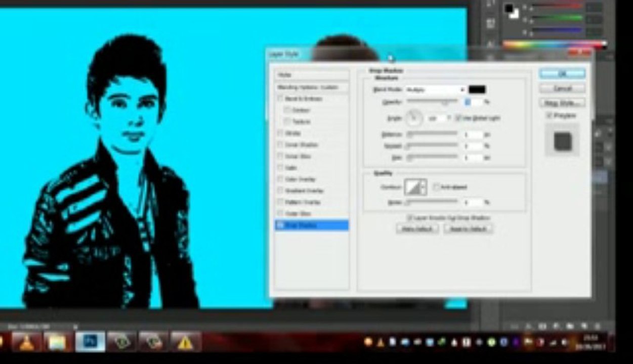Click the Distance value input field
Viewport: 633px width, 364px height.
474,135
